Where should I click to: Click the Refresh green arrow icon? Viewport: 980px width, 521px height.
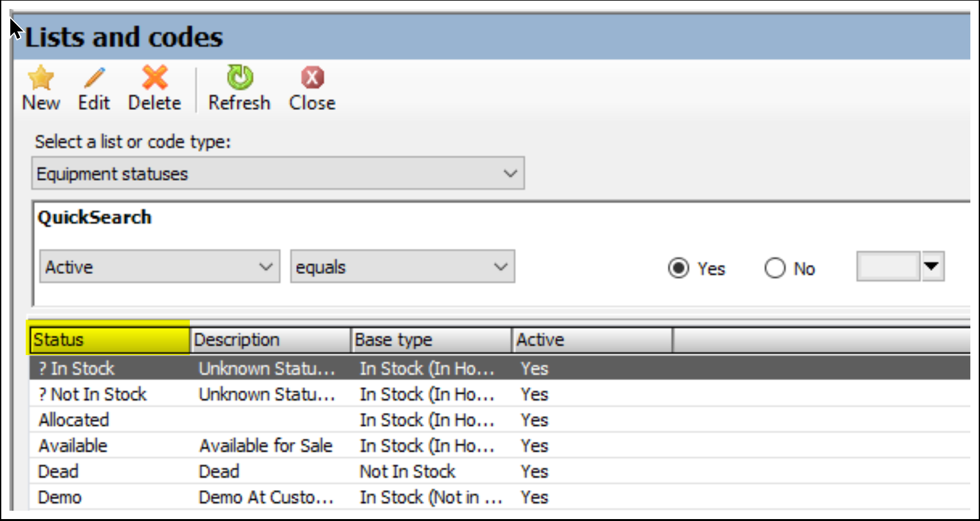[x=239, y=78]
